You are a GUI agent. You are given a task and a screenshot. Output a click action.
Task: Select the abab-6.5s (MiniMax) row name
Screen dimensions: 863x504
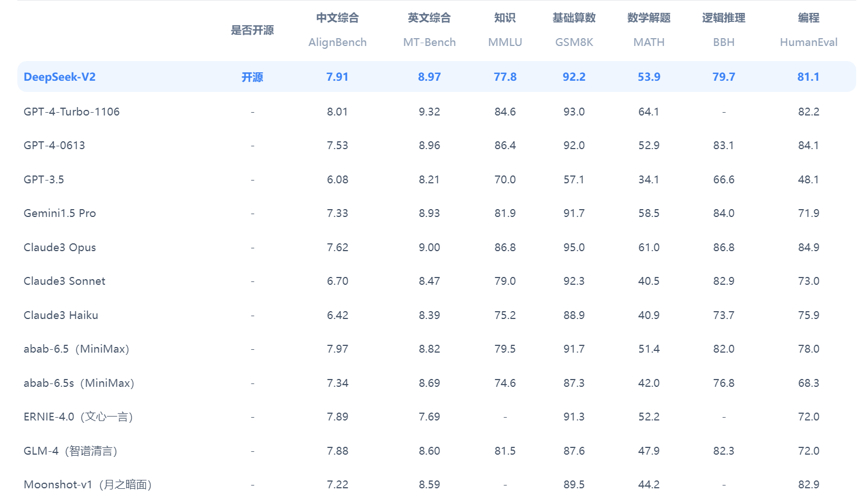point(79,383)
